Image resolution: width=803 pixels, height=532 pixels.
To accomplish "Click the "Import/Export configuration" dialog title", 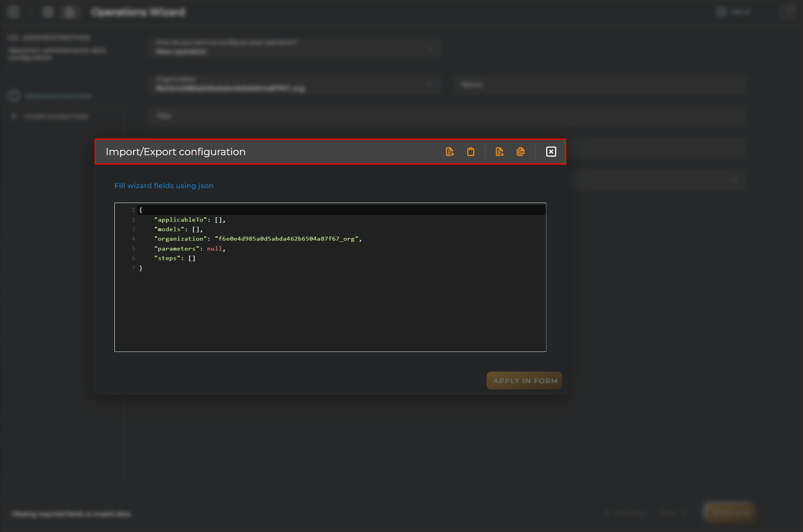I will coord(175,152).
